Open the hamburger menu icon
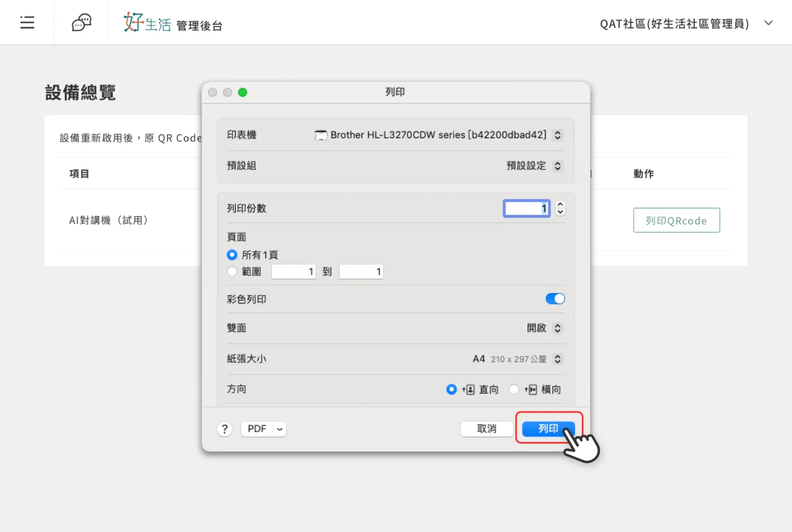The width and height of the screenshot is (792, 532). coord(27,23)
